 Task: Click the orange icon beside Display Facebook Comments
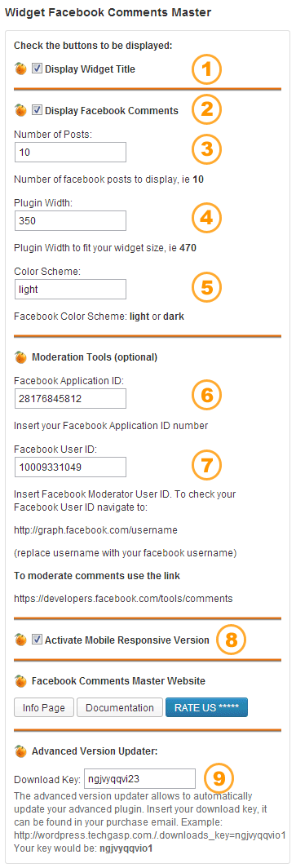pyautogui.click(x=20, y=111)
